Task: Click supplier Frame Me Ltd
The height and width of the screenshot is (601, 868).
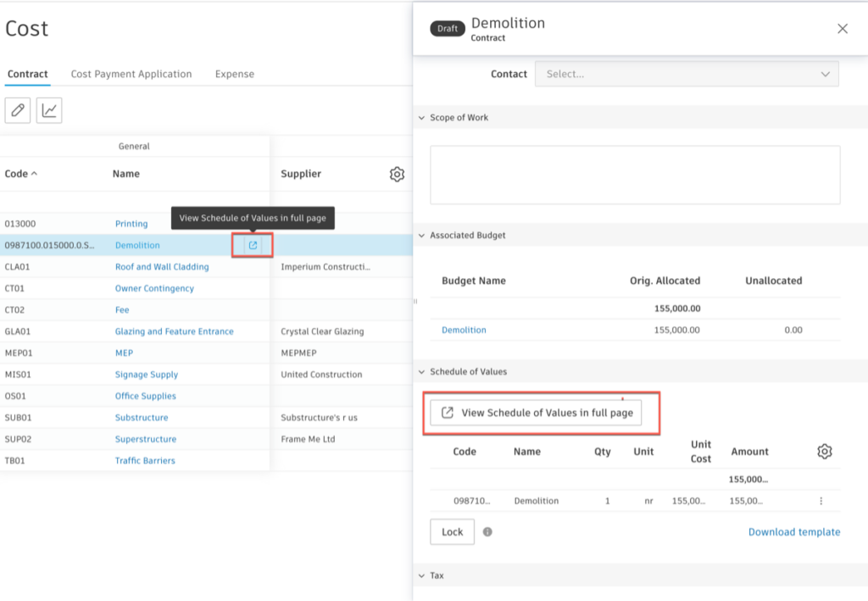Action: (x=308, y=439)
